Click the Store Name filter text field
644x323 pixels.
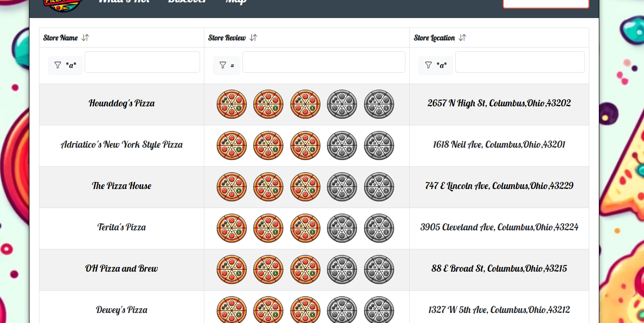pos(142,62)
